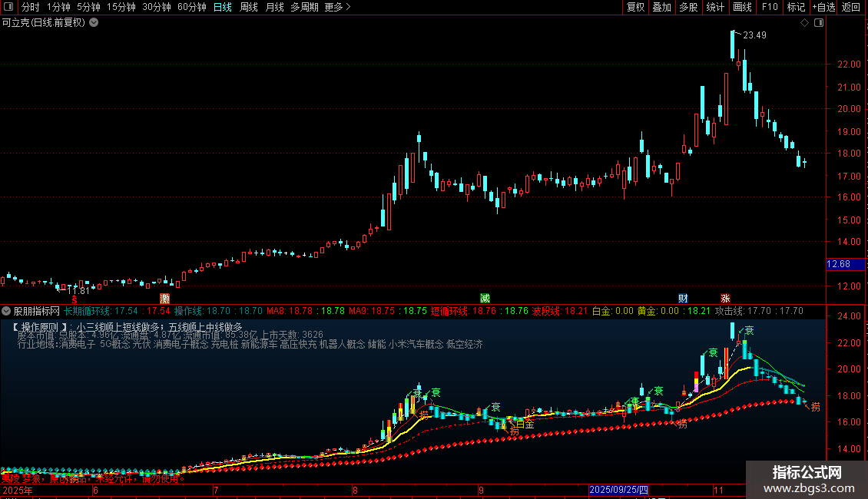
Task: Click month 7 on the time axis
Action: pos(216,490)
